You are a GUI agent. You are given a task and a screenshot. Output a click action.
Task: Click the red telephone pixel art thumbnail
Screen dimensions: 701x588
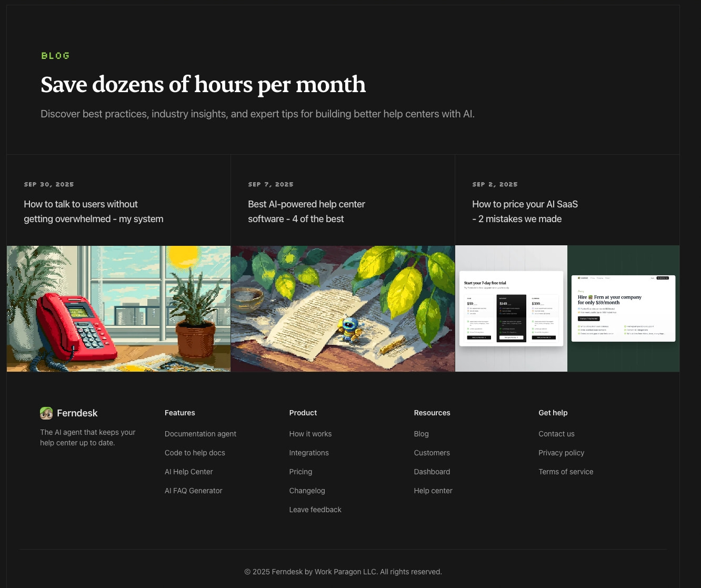tap(118, 308)
